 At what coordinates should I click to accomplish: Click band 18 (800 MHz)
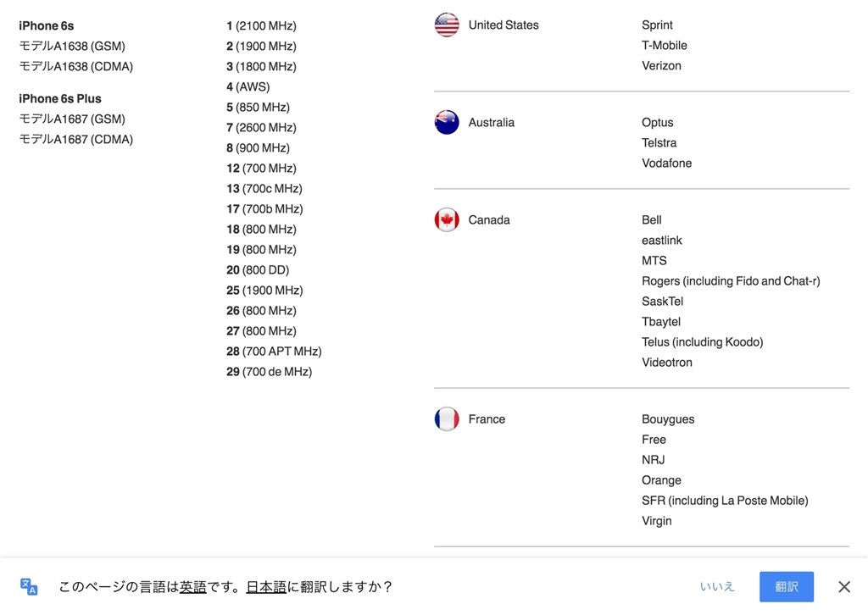(x=261, y=229)
